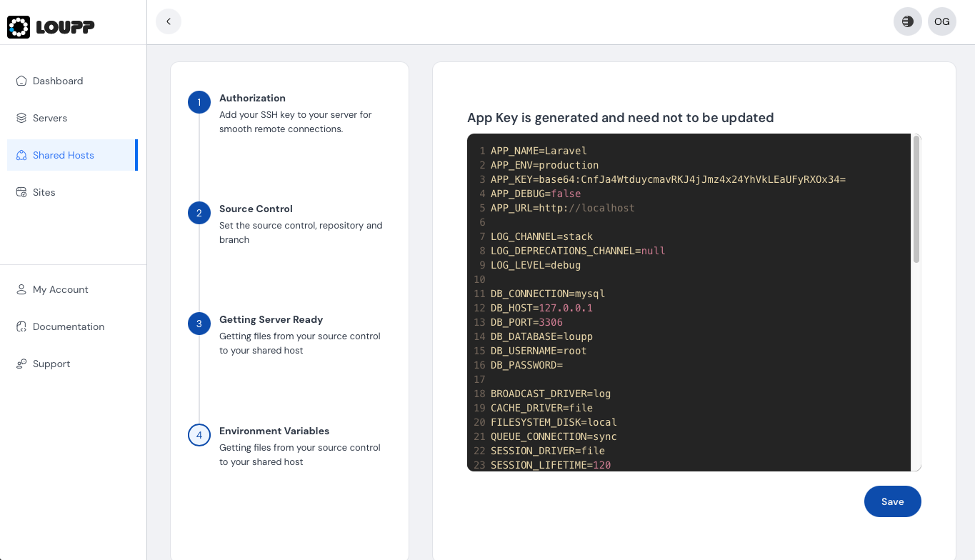The height and width of the screenshot is (560, 975).
Task: Open the Sites menu item
Action: [x=71, y=192]
